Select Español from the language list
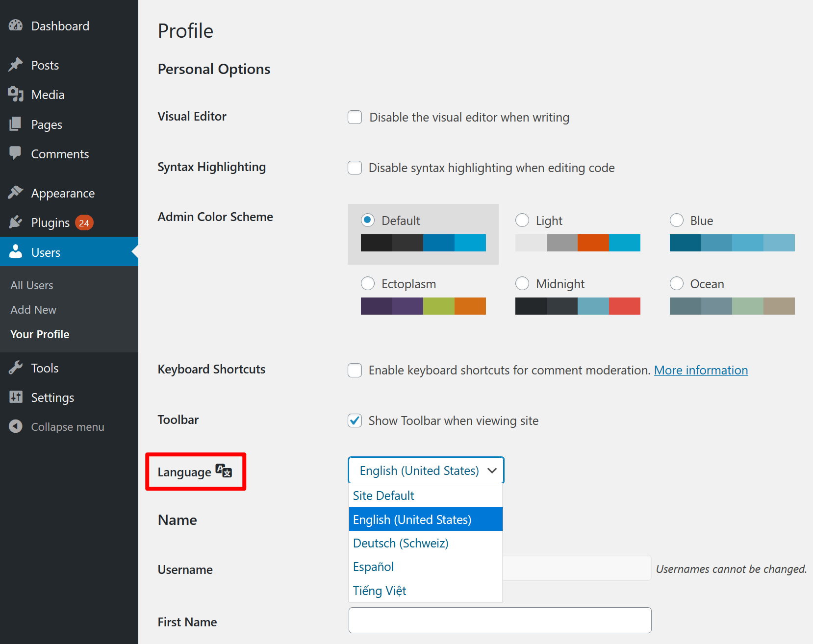Screen dimensions: 813x644 click(x=373, y=567)
